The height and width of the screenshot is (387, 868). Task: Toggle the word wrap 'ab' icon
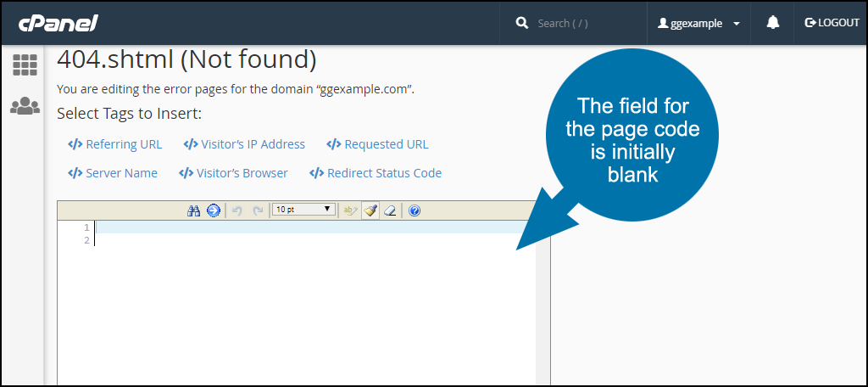tap(349, 210)
